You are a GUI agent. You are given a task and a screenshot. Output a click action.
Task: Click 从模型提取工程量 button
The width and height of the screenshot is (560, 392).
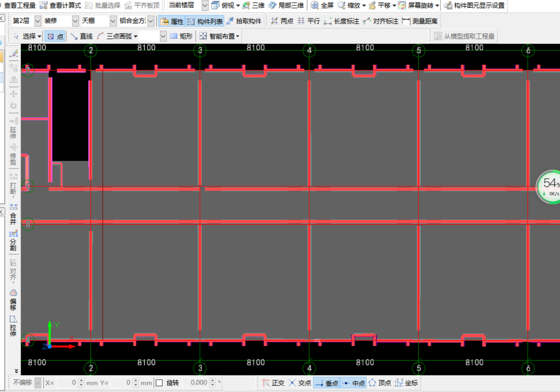point(464,36)
